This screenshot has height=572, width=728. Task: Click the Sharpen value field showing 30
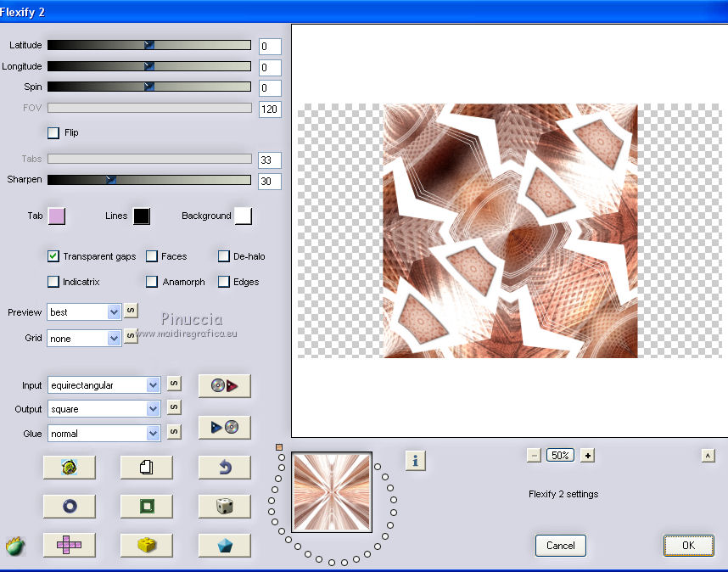[270, 182]
